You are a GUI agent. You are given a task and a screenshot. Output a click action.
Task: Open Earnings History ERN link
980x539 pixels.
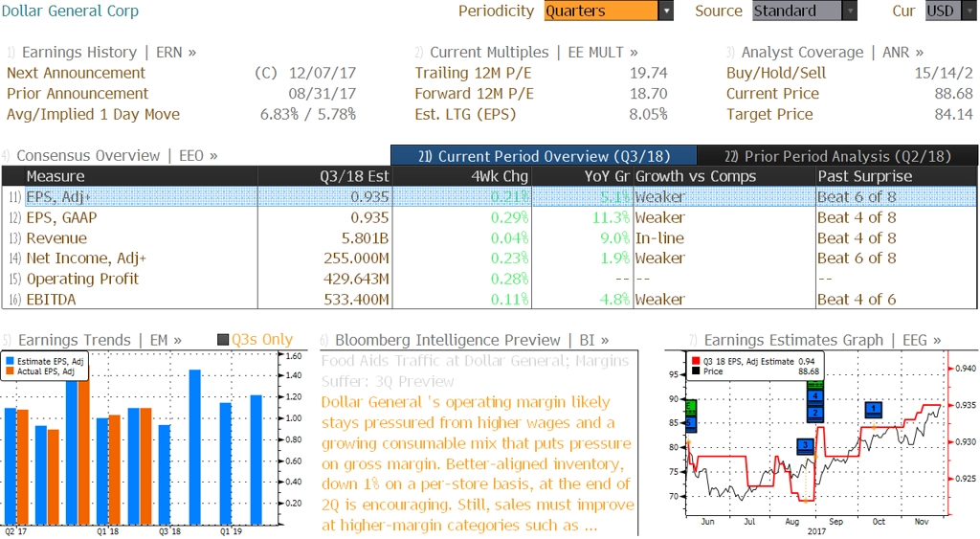(101, 52)
